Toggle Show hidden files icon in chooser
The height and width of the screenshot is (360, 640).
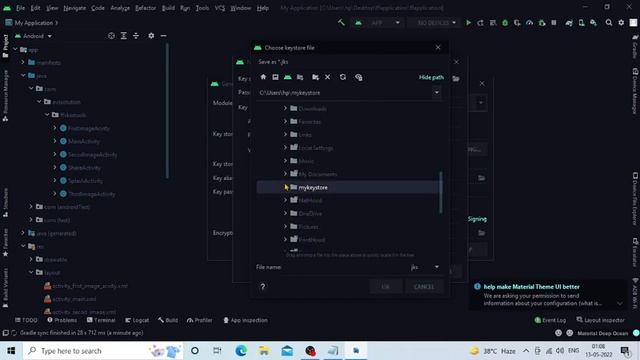358,77
